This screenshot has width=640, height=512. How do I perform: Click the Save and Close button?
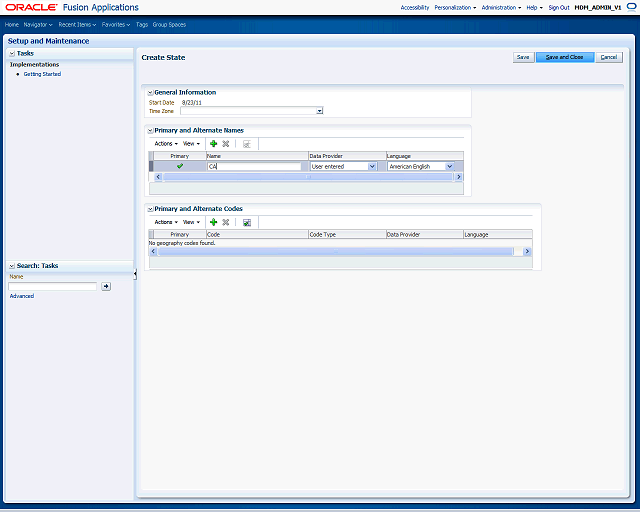coord(564,57)
